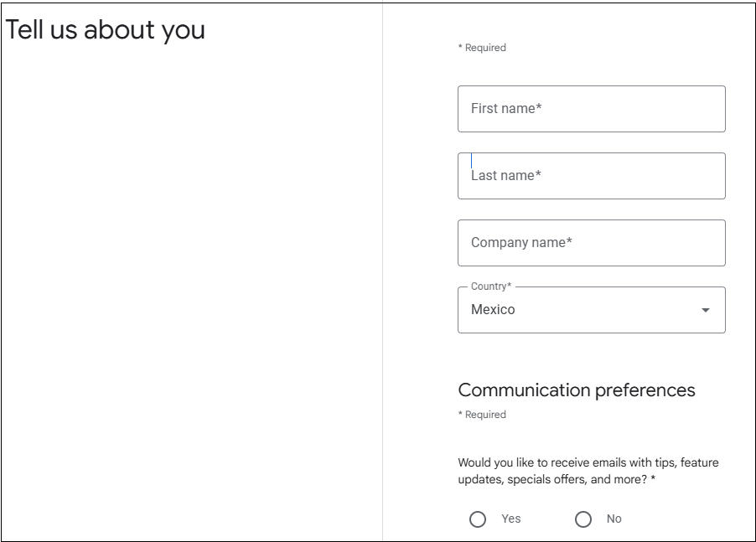This screenshot has width=756, height=542.
Task: Click the "Yes" label text
Action: pyautogui.click(x=511, y=519)
